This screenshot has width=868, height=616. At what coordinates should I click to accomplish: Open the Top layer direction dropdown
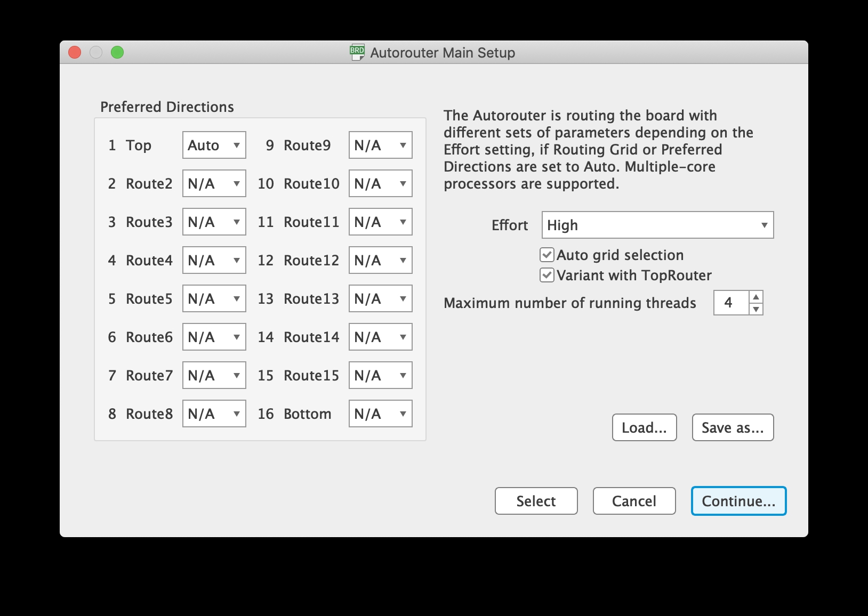[x=214, y=145]
